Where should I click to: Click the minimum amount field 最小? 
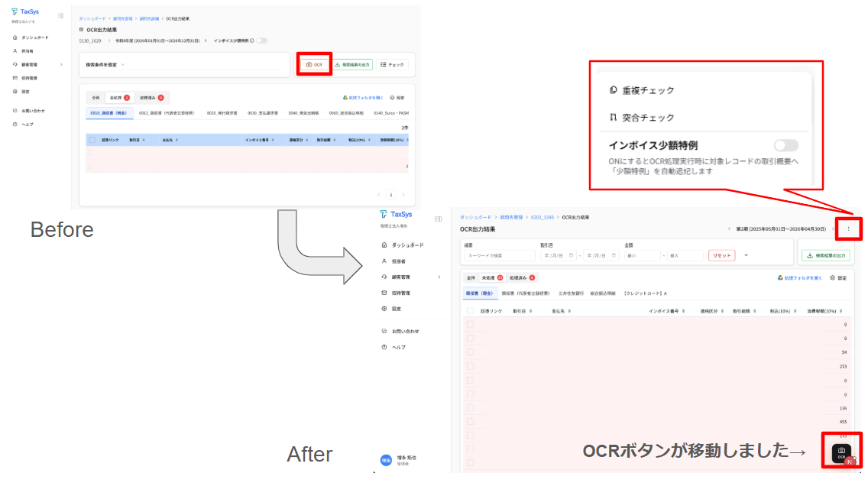click(642, 256)
